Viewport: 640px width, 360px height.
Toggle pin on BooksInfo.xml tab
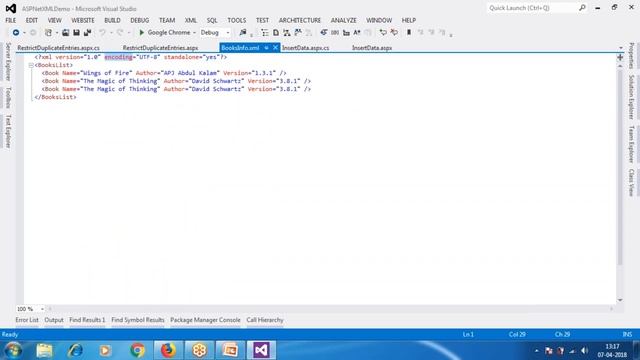266,48
